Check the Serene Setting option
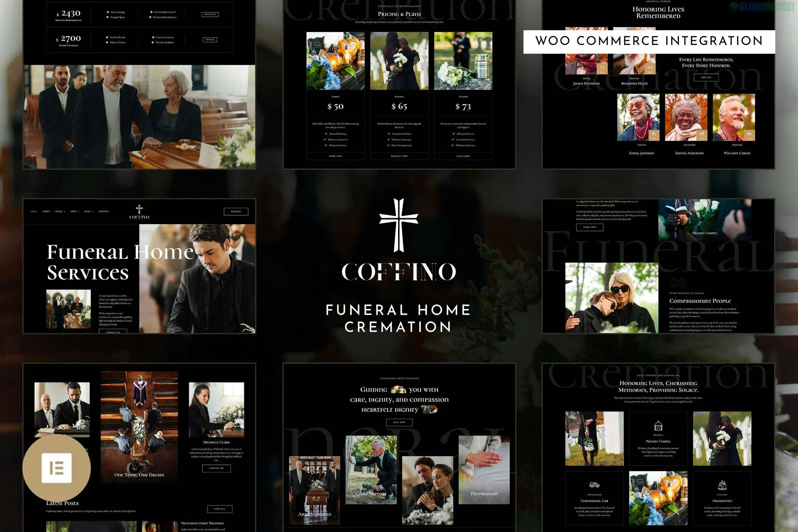The width and height of the screenshot is (798, 532). click(x=107, y=12)
